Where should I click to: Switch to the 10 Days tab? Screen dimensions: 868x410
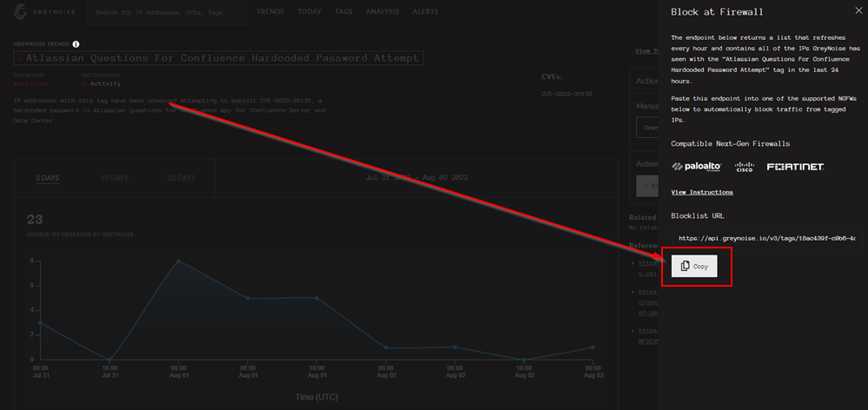click(114, 178)
